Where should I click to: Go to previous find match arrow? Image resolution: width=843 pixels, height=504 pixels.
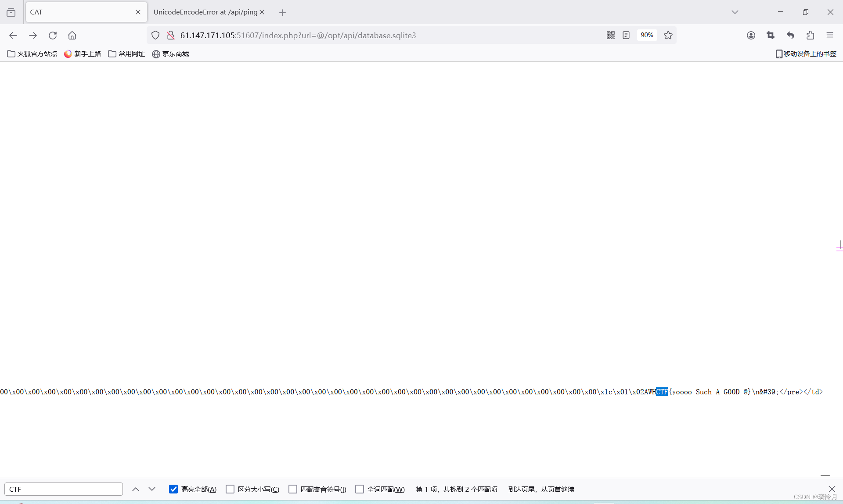click(136, 489)
